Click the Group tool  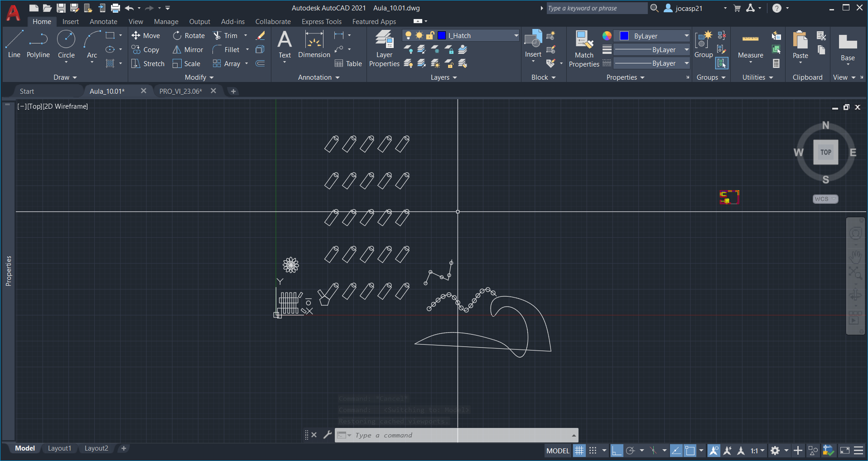[x=704, y=44]
